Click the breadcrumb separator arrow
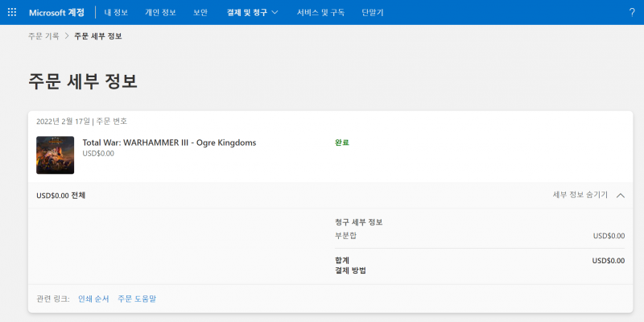This screenshot has width=644, height=322. (x=67, y=36)
